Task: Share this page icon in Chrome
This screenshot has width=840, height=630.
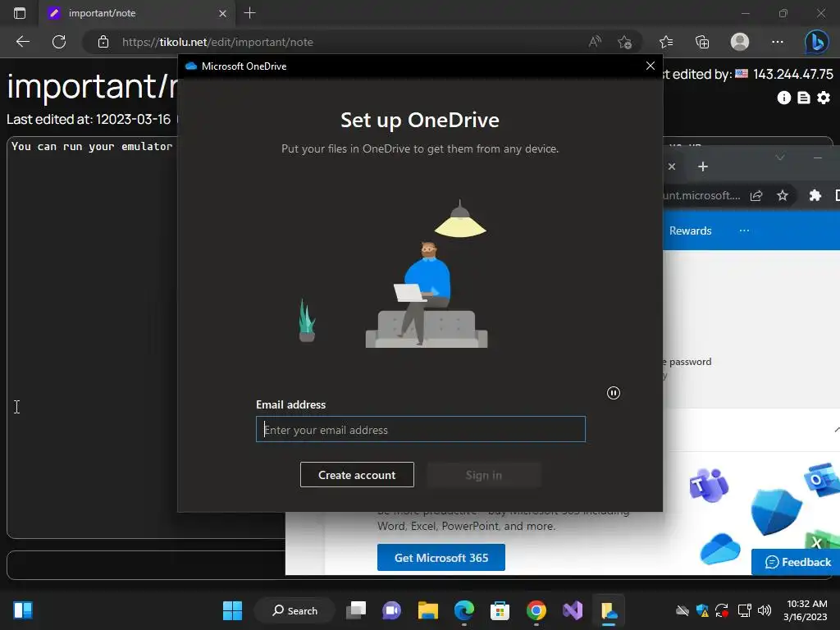Action: (756, 195)
